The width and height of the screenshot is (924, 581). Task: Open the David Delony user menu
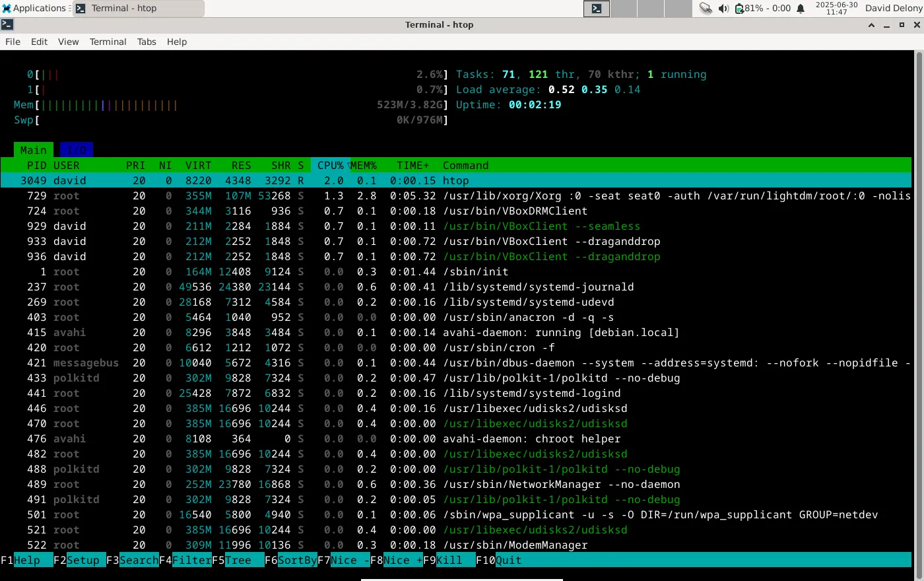[892, 9]
